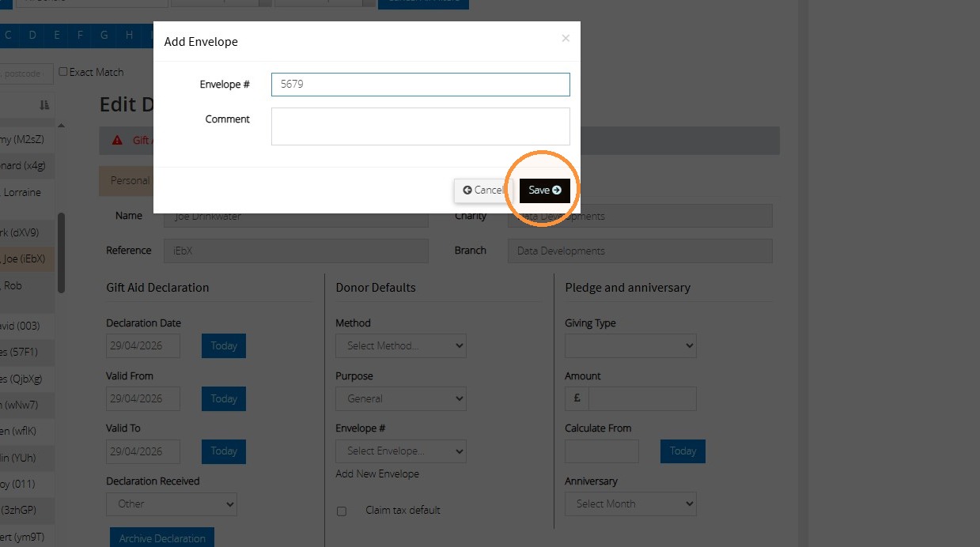Filter donors by letter G
Image resolution: width=980 pixels, height=547 pixels.
104,35
